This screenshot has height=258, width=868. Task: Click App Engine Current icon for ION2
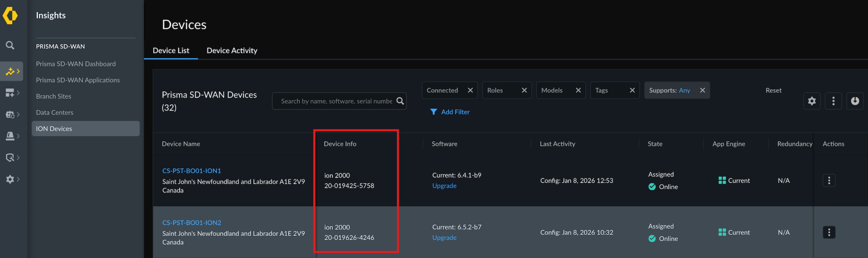[722, 232]
